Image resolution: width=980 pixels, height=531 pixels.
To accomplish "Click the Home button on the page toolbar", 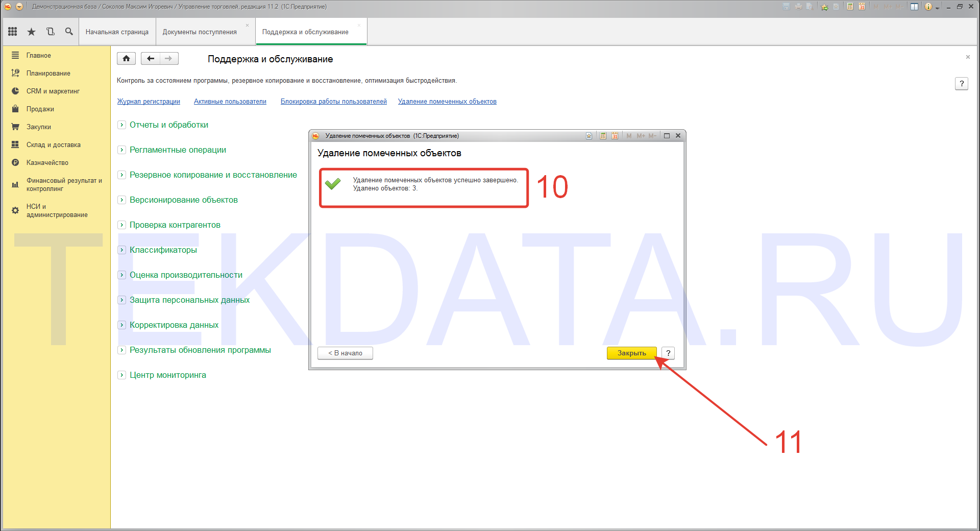I will pos(126,58).
